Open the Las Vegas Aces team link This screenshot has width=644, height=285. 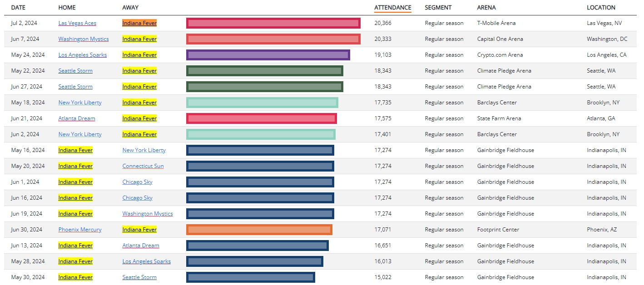[x=77, y=23]
